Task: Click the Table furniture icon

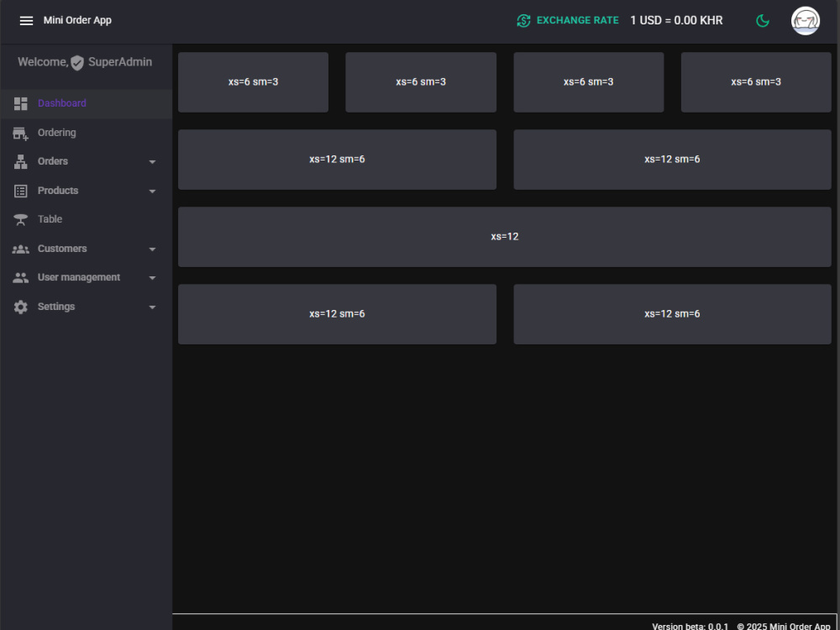Action: coord(20,219)
